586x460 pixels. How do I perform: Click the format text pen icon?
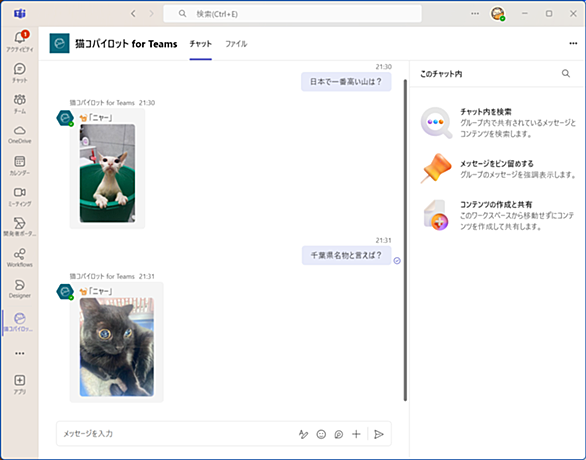(x=303, y=434)
